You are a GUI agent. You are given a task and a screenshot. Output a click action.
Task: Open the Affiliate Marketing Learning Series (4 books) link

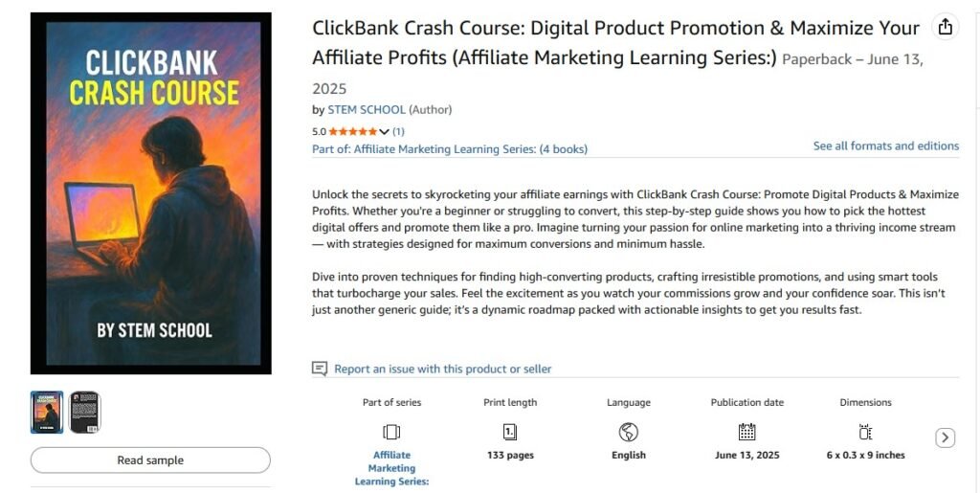click(x=450, y=149)
